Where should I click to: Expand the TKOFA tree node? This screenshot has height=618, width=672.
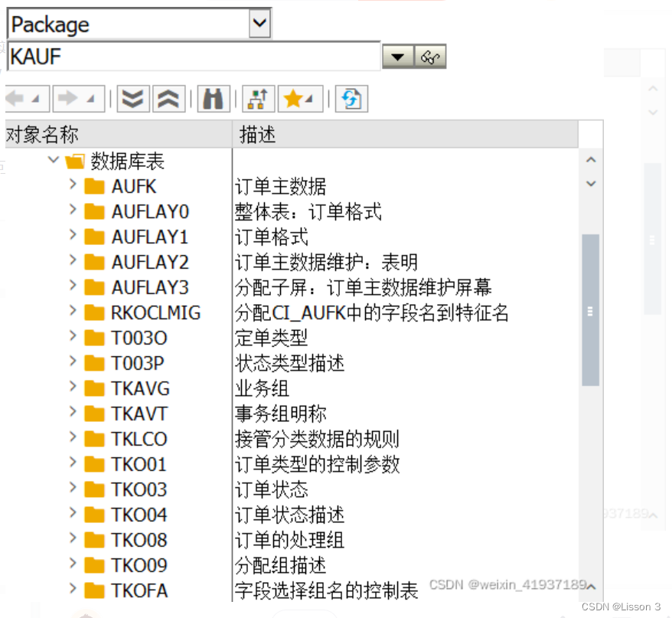click(71, 590)
